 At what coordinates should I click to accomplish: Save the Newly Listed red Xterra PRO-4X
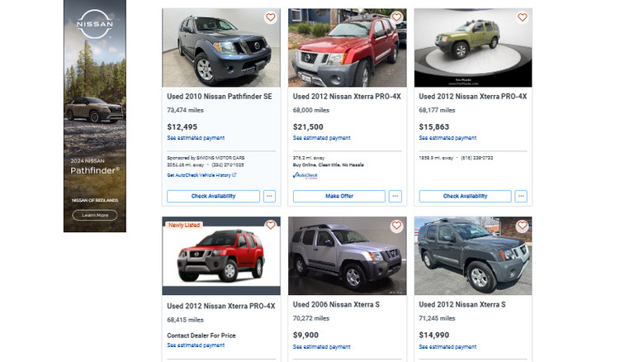tap(271, 226)
